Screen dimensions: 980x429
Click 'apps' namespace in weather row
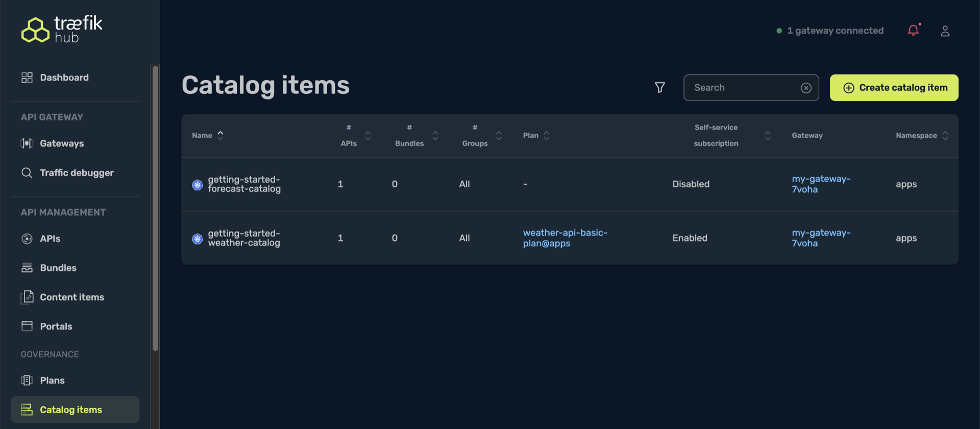906,239
